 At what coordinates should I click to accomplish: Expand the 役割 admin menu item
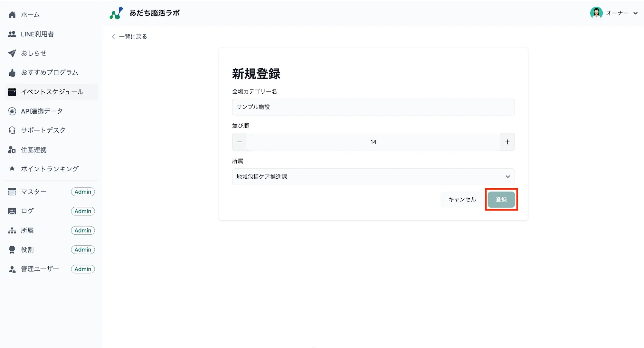tap(27, 249)
